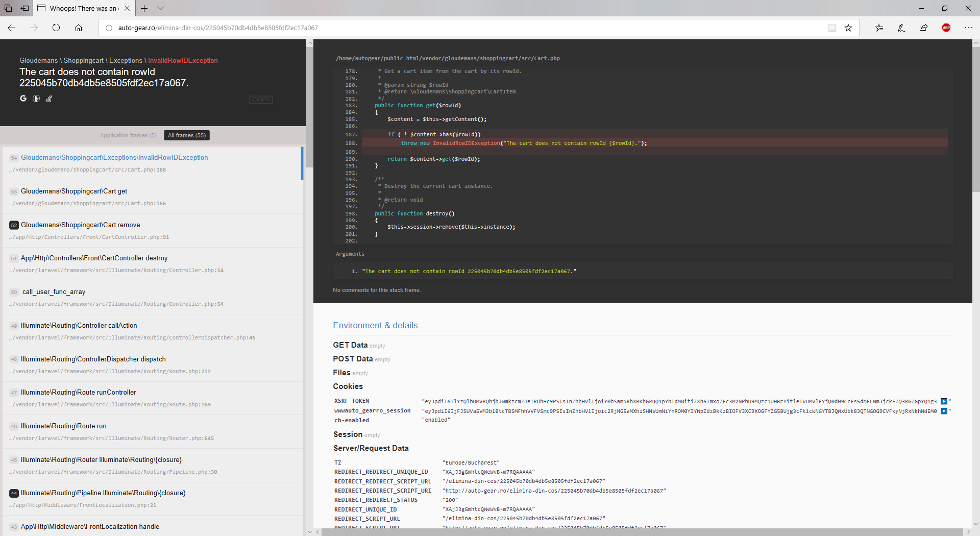This screenshot has height=536, width=980.
Task: Search the error on Google
Action: click(x=23, y=99)
